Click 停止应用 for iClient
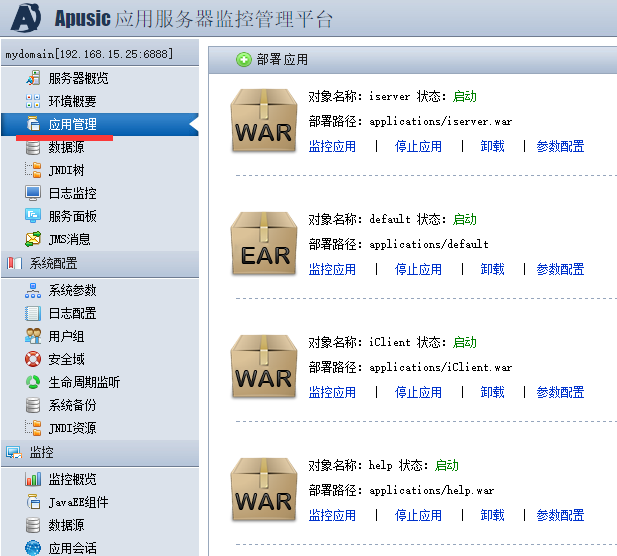This screenshot has height=556, width=617. click(418, 392)
